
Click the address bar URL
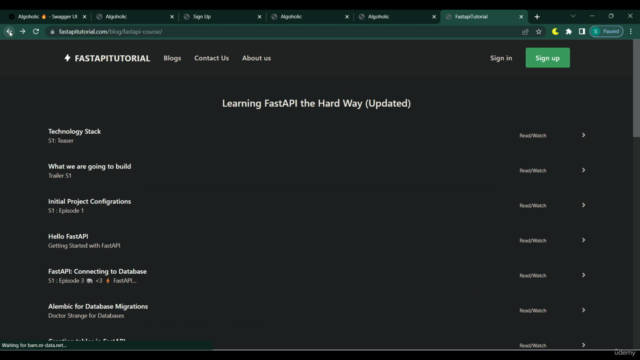[x=110, y=31]
